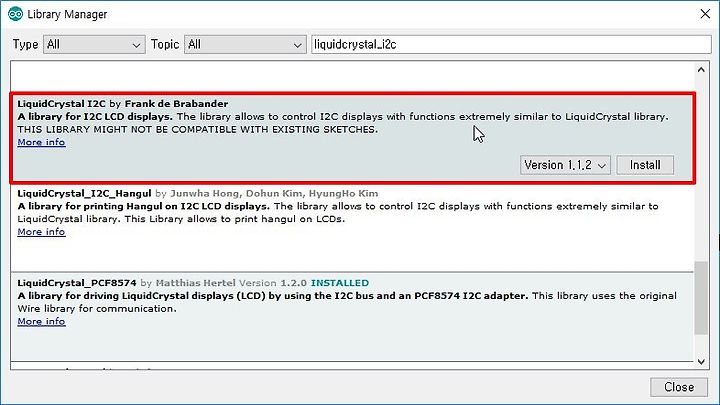Click the Hangul library description text

(x=338, y=213)
